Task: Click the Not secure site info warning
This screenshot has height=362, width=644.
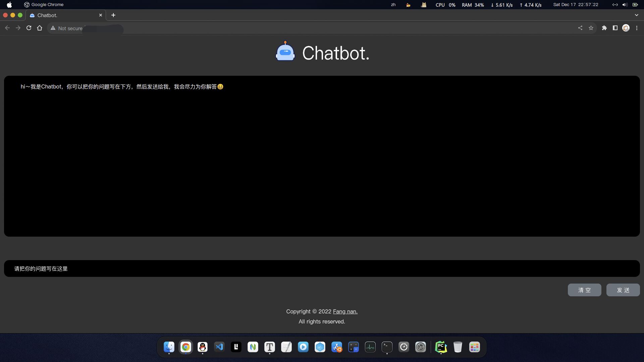Action: (66, 28)
